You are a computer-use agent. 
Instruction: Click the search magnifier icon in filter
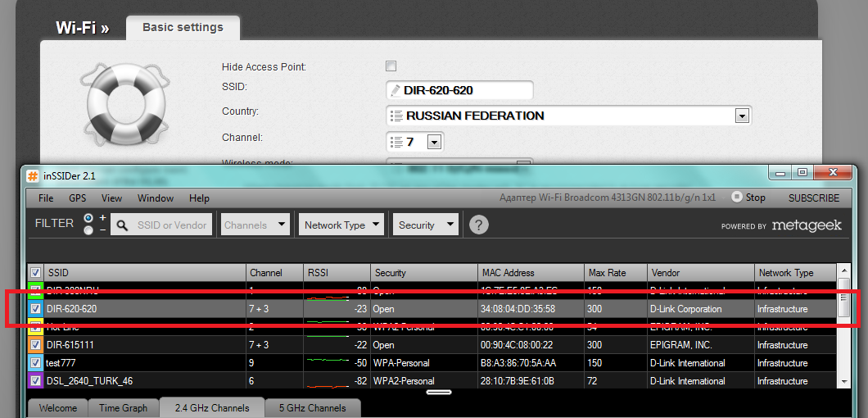coord(122,225)
